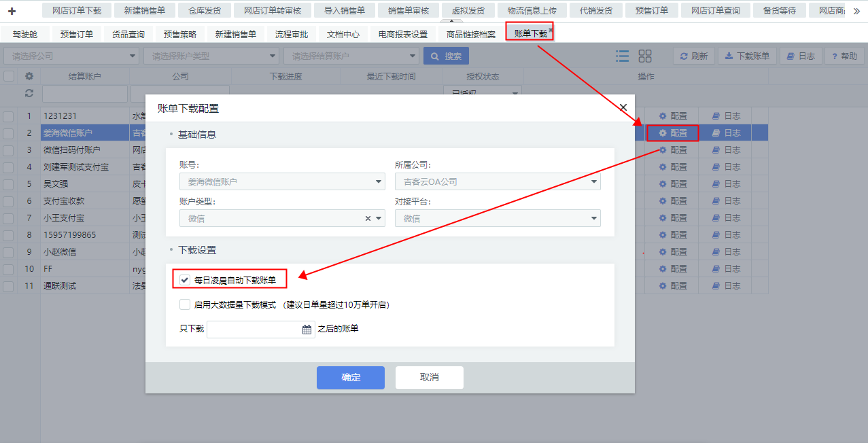
Task: Open the calendar date picker icon
Action: [x=307, y=330]
